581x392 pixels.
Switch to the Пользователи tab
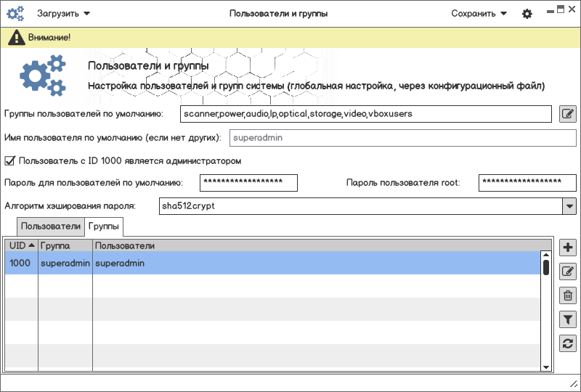click(50, 226)
